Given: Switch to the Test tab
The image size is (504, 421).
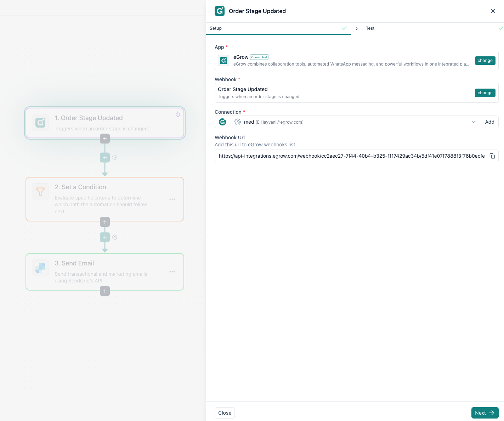Looking at the screenshot, I should (x=370, y=28).
